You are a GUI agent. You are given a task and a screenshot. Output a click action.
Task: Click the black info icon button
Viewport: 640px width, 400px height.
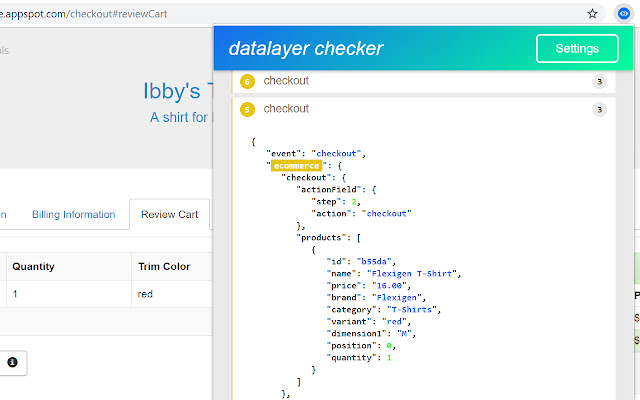tap(12, 362)
